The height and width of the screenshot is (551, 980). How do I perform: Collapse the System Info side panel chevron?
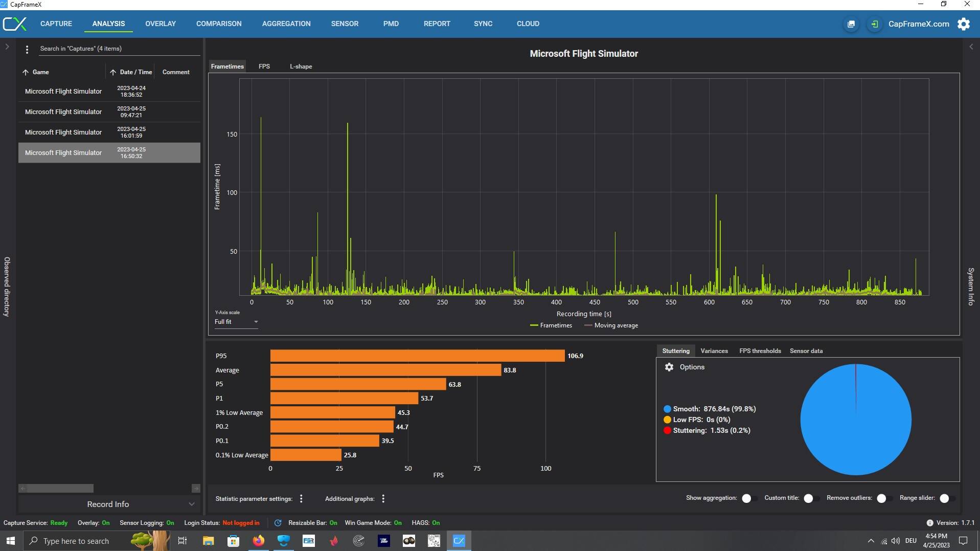(x=971, y=47)
